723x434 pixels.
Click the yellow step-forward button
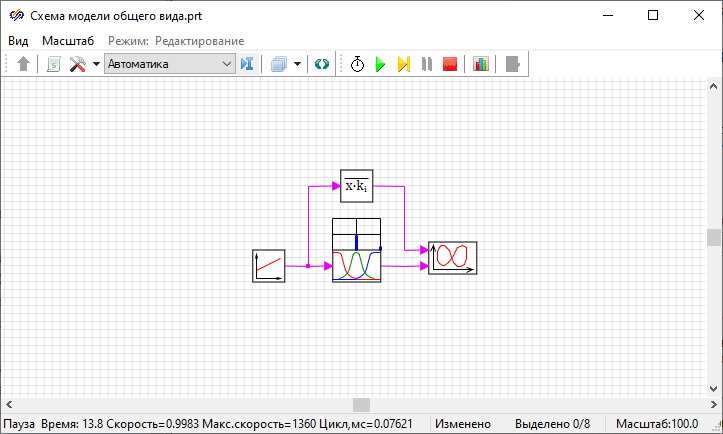point(403,64)
